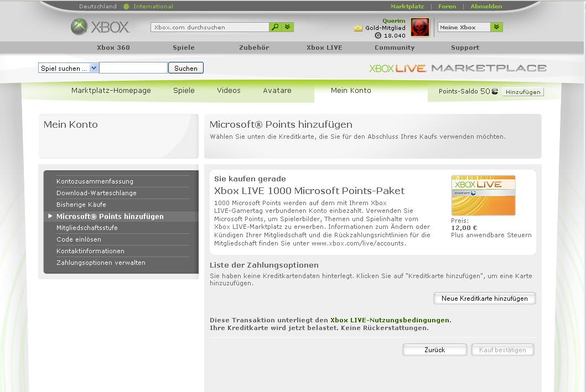Click the magnifier search icon next to Xbox.com durchsuchen
Viewport: 586px width, 392px height.
coord(274,27)
